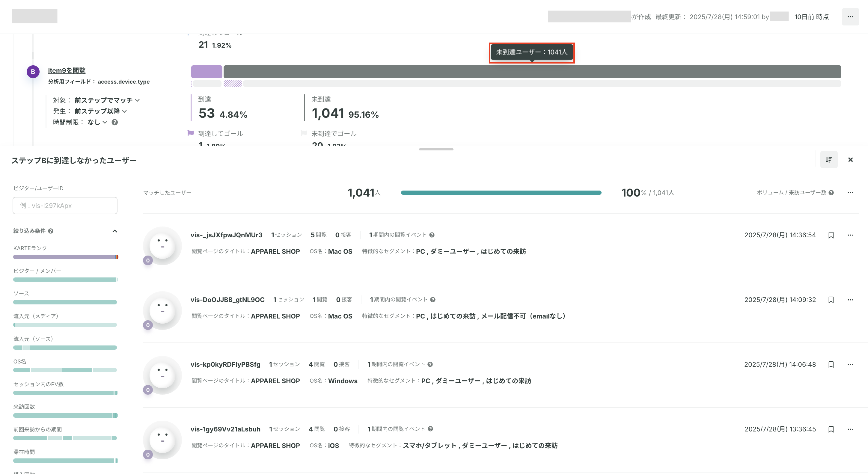Viewport: 868px width, 474px height.
Task: Click avatar of vis-DoOJJBB_gtNL9OC
Action: (x=162, y=311)
